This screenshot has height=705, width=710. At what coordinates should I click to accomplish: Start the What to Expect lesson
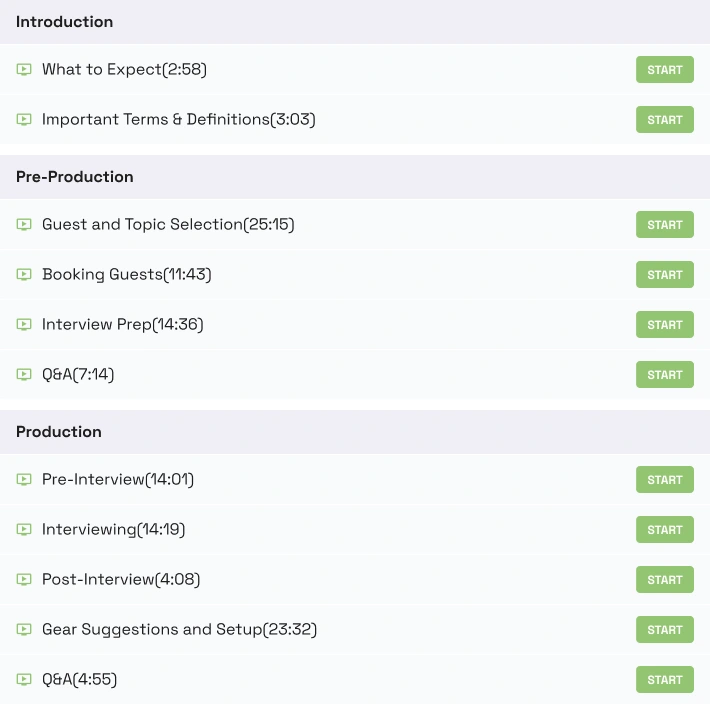click(664, 70)
